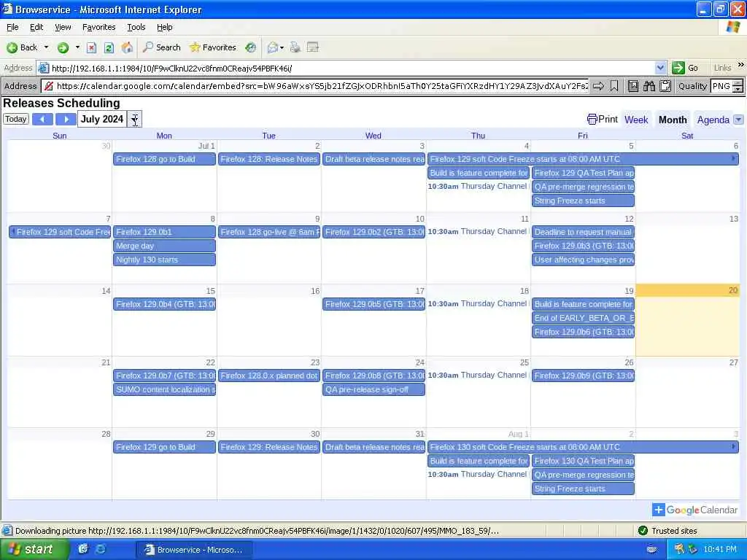The image size is (747, 560).
Task: Click the clipboard icon in Browservice bar
Action: pyautogui.click(x=665, y=86)
